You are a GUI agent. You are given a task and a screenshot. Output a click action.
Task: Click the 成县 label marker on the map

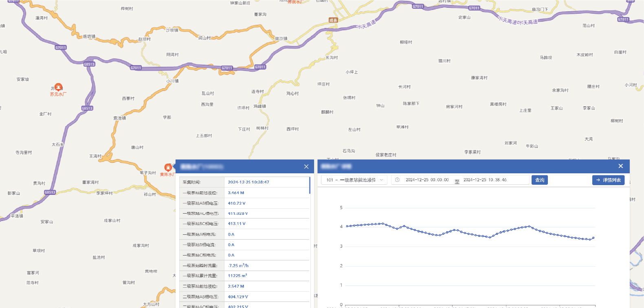pos(333,20)
